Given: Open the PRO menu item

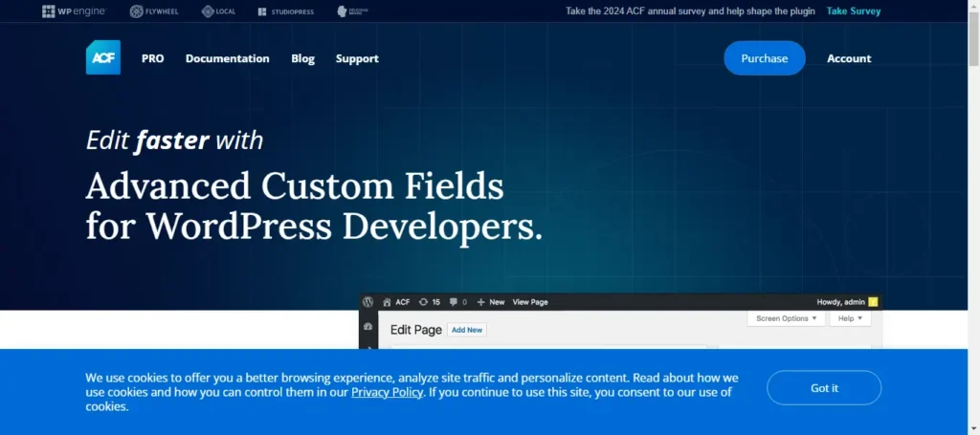Looking at the screenshot, I should (152, 58).
